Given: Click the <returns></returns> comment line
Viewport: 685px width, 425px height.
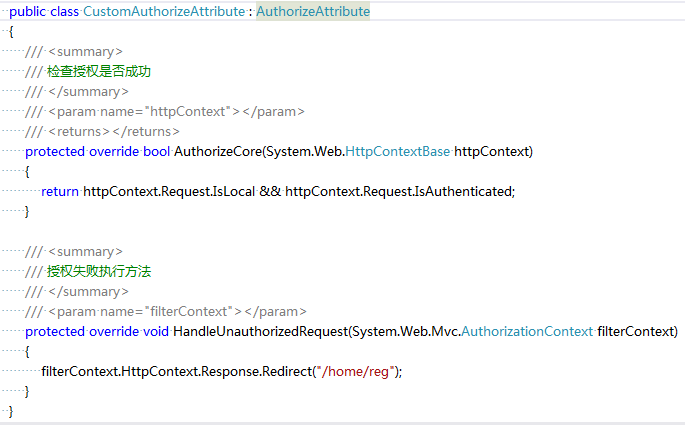Looking at the screenshot, I should click(x=102, y=131).
